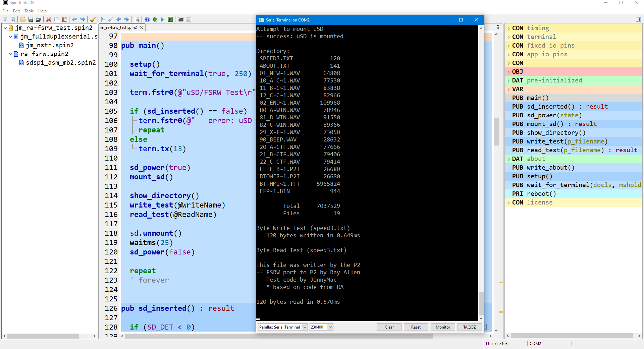The width and height of the screenshot is (644, 349).
Task: Click the Save All double-floppy icon
Action: click(39, 19)
